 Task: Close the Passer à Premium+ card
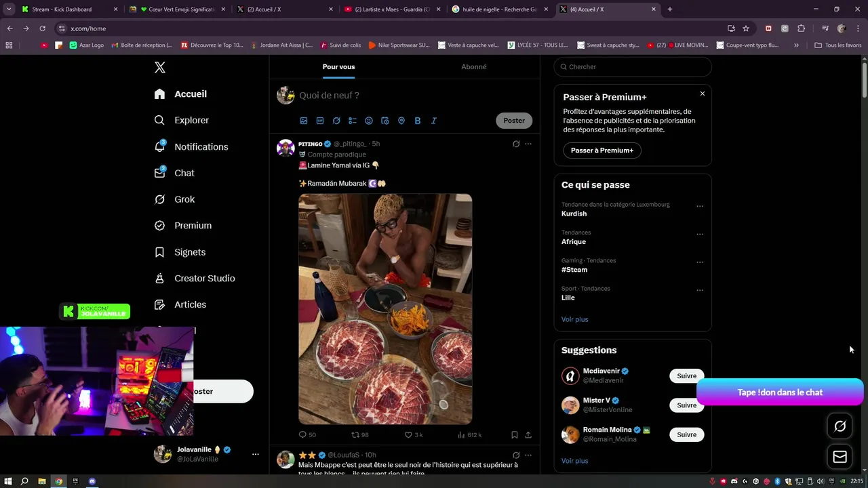[703, 94]
